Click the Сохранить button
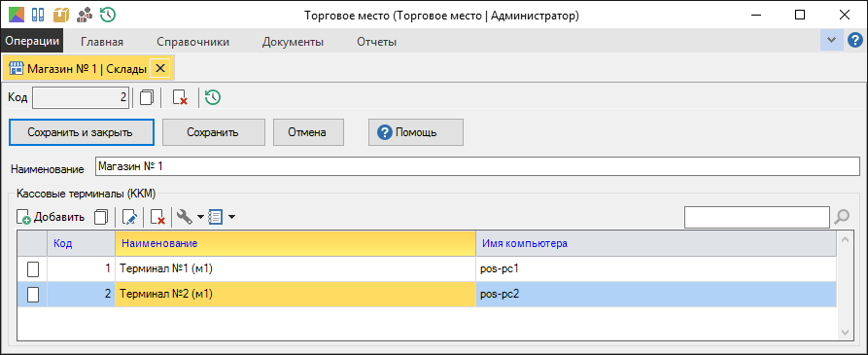This screenshot has width=868, height=355. (213, 132)
